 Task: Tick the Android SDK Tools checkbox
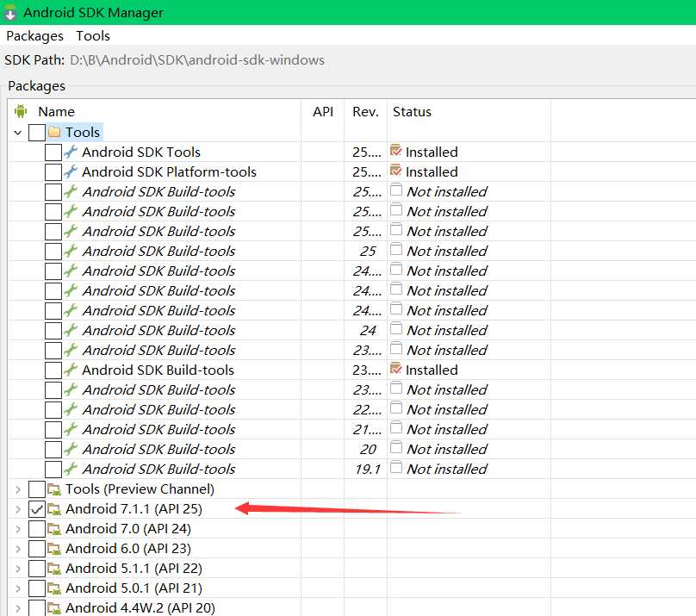53,152
